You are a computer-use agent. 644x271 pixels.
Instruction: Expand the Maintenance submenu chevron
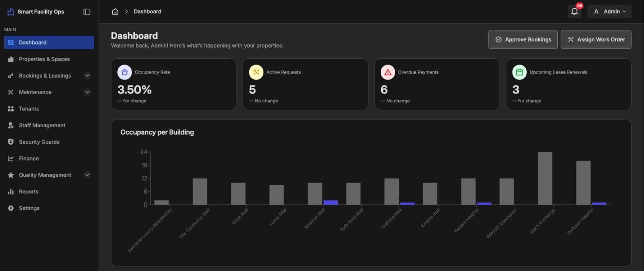[87, 92]
